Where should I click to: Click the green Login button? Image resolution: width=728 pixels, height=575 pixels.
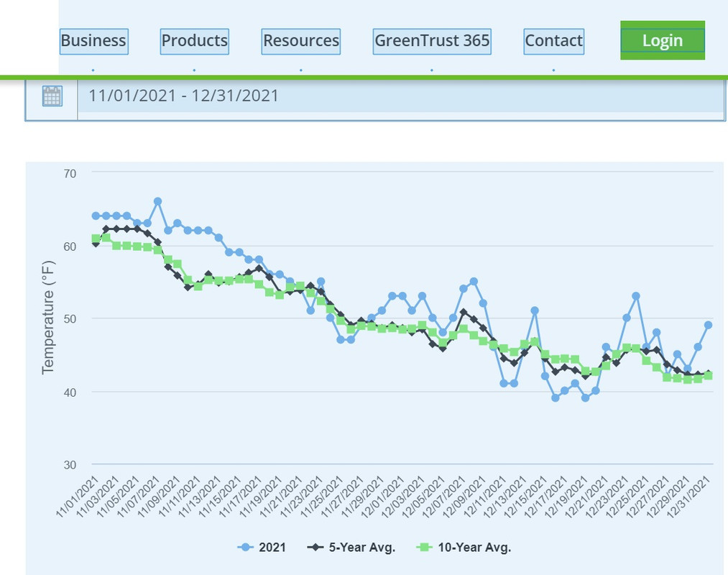click(663, 40)
